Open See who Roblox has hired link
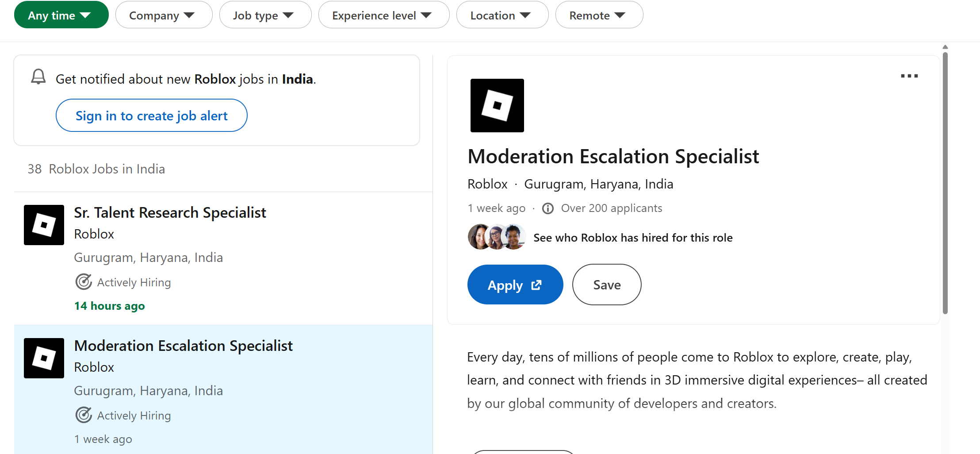980x454 pixels. click(633, 238)
